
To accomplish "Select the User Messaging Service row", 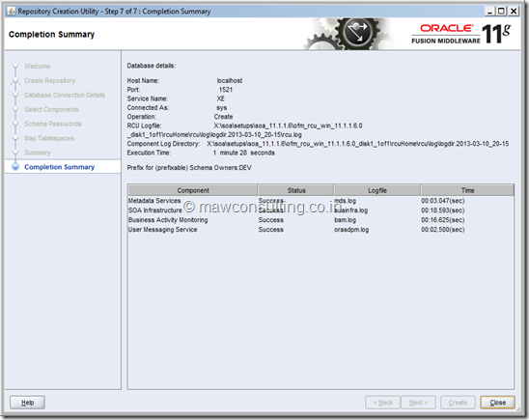I will [320, 230].
